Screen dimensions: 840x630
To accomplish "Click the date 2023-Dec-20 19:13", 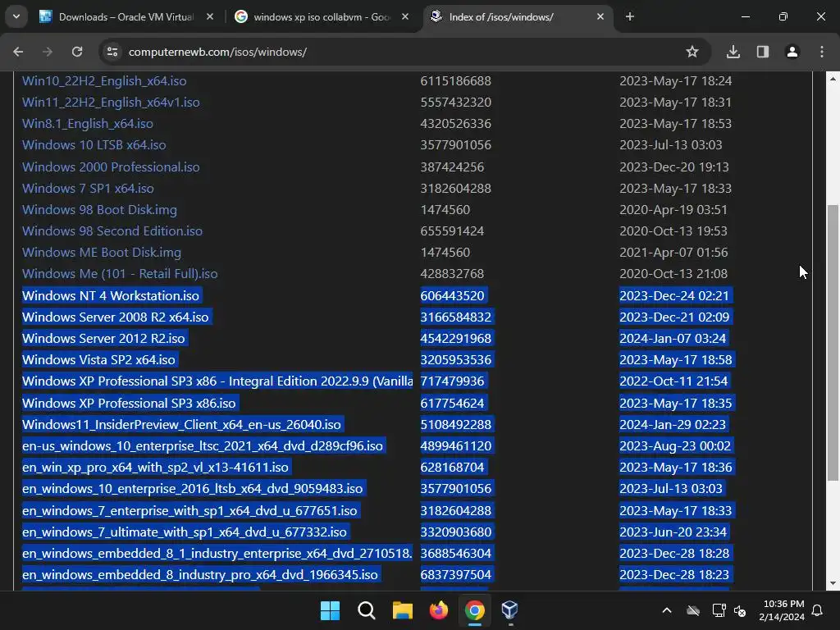I will pos(674,167).
